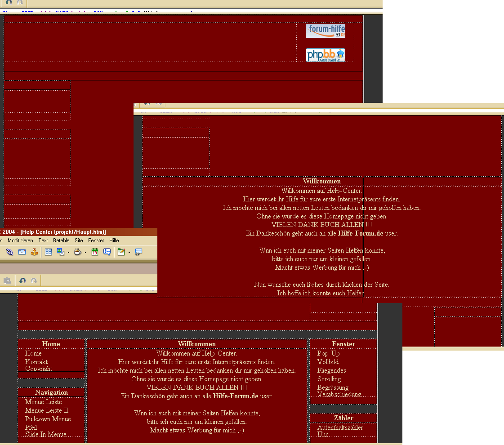The height and width of the screenshot is (445, 504).
Task: Open the Befehle menu
Action: click(61, 241)
